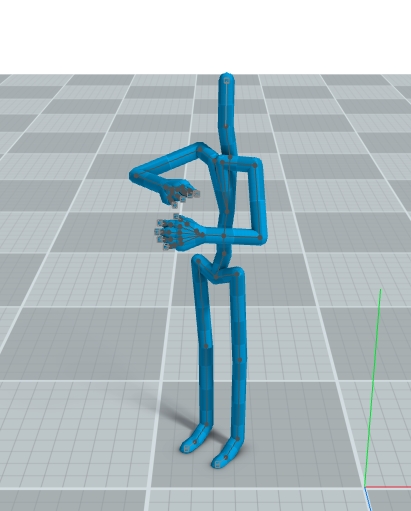
Task: Select the shoulder joint of the raised arm
Action: [200, 150]
